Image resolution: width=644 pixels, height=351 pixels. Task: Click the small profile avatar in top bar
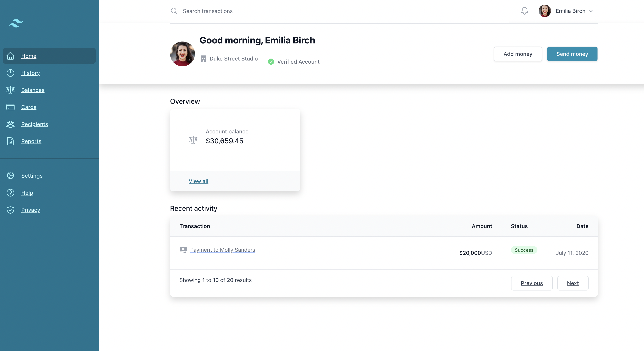[544, 11]
